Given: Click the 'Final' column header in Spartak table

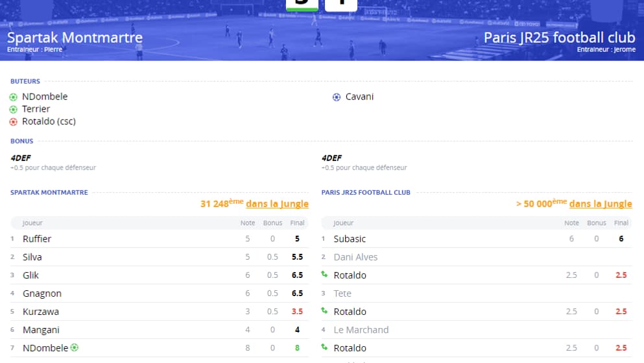Looking at the screenshot, I should pyautogui.click(x=297, y=223).
